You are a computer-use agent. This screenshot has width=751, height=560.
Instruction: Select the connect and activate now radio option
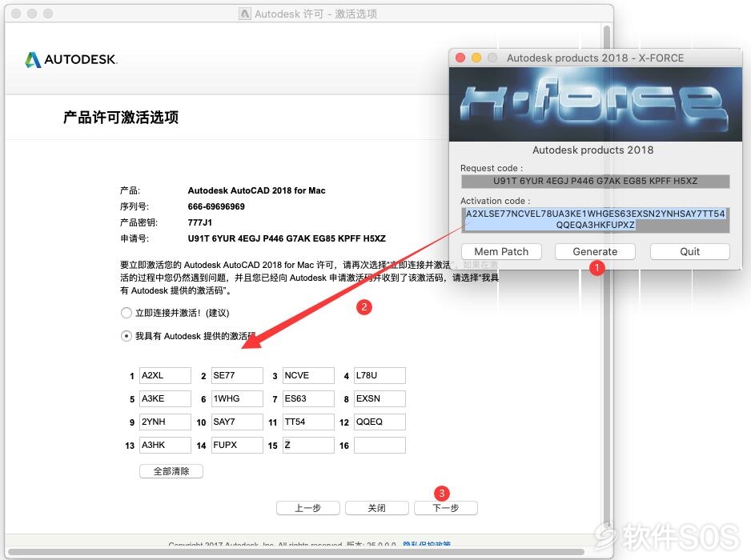click(126, 313)
